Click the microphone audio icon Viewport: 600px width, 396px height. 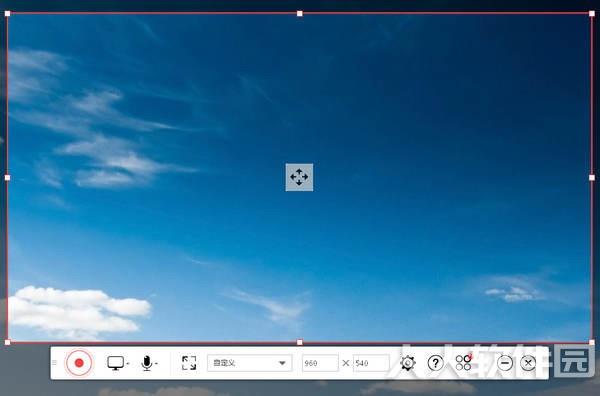147,363
